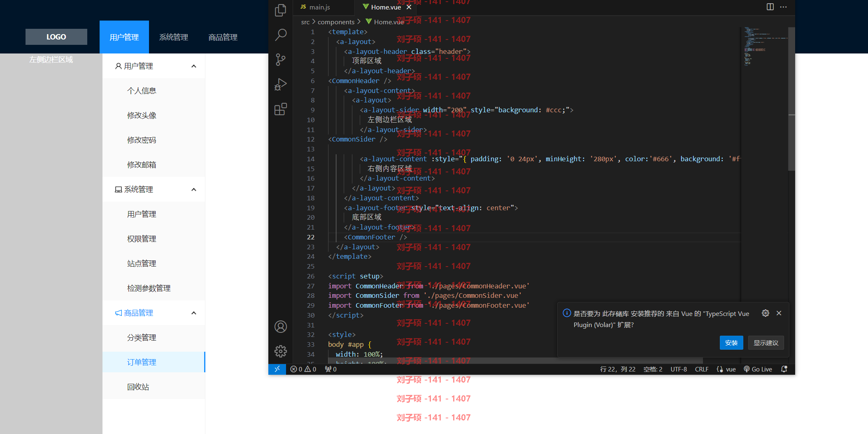868x434 pixels.
Task: Open the Manage gear icon in activity bar
Action: [281, 351]
